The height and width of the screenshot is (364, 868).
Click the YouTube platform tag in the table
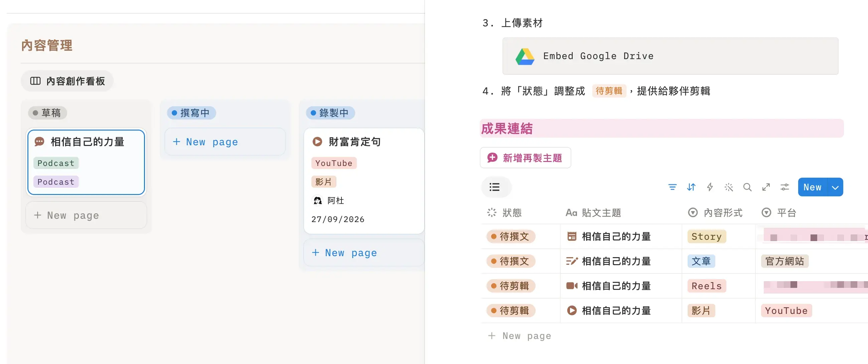pos(786,311)
